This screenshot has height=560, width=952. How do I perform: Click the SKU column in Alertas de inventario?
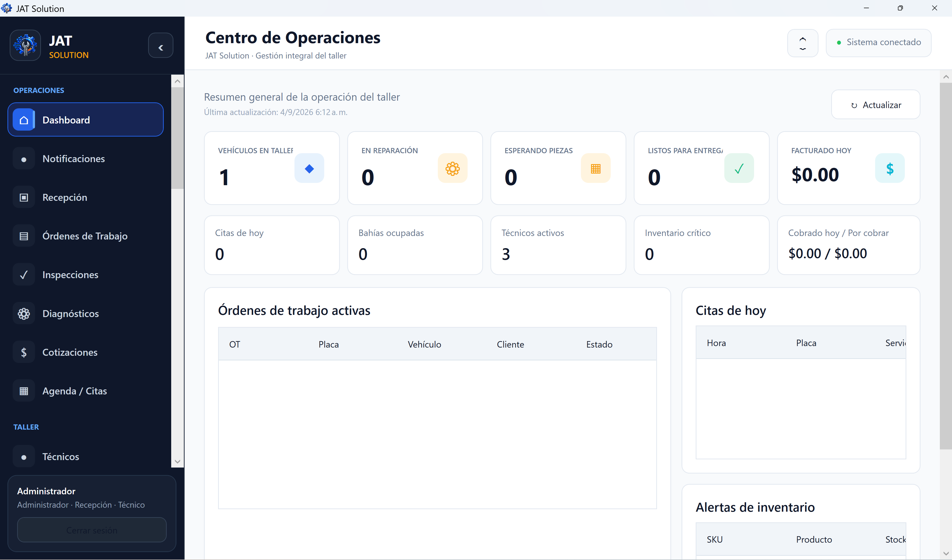714,540
